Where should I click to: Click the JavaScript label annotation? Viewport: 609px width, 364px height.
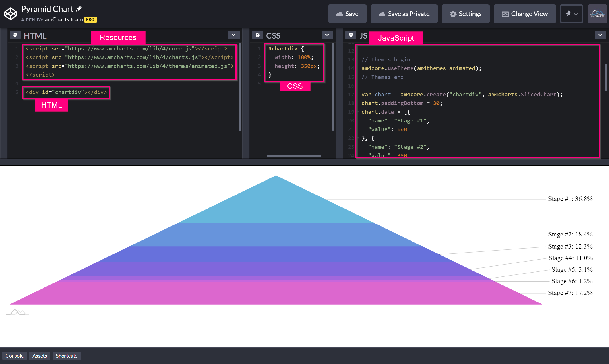(x=395, y=38)
